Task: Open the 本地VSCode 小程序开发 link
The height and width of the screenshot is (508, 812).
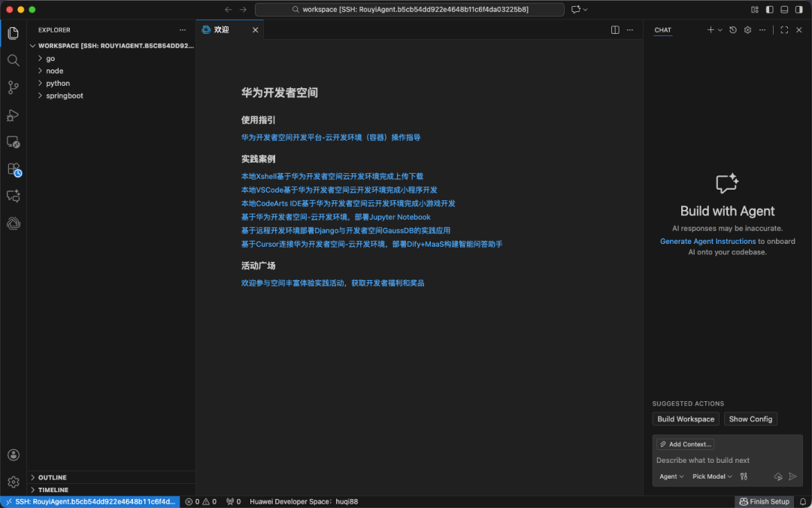Action: [339, 190]
